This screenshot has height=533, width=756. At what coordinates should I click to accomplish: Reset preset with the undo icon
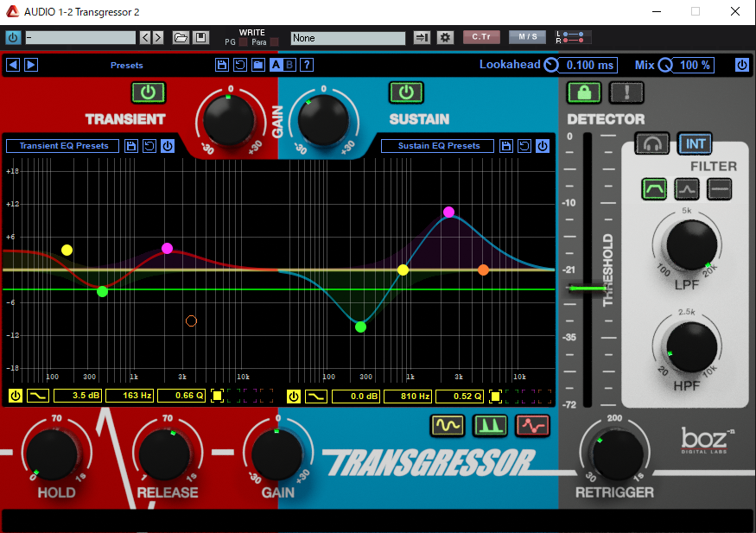[x=240, y=65]
